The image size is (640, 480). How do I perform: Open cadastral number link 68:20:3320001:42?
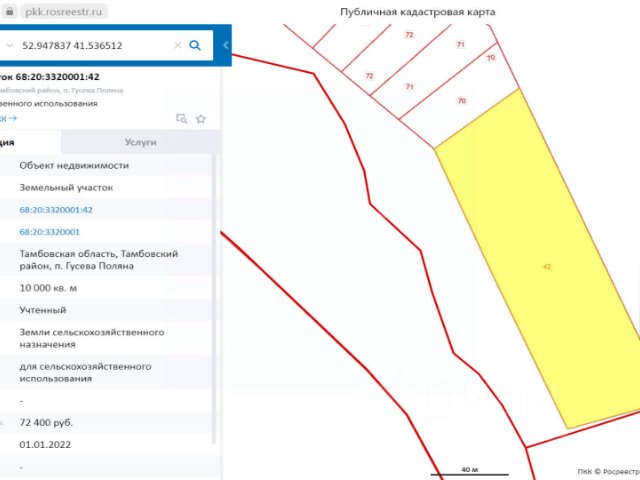click(56, 210)
